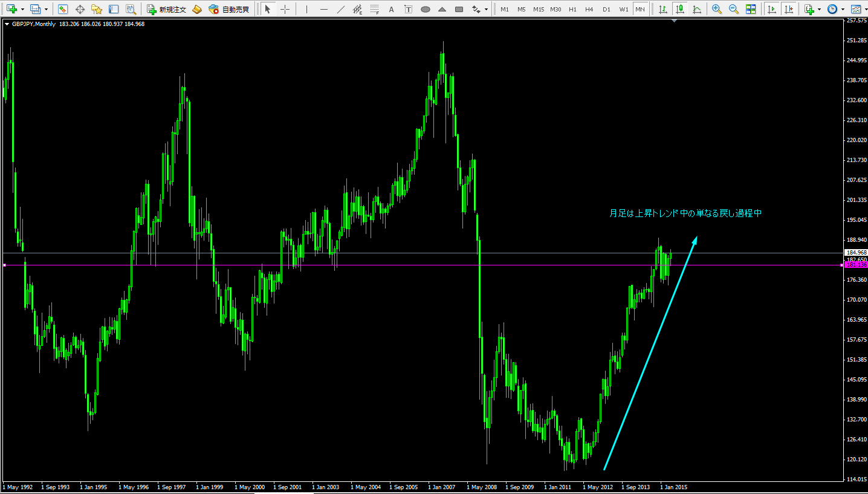This screenshot has width=868, height=494.
Task: Open the Market Watch window icon
Action: coord(63,9)
